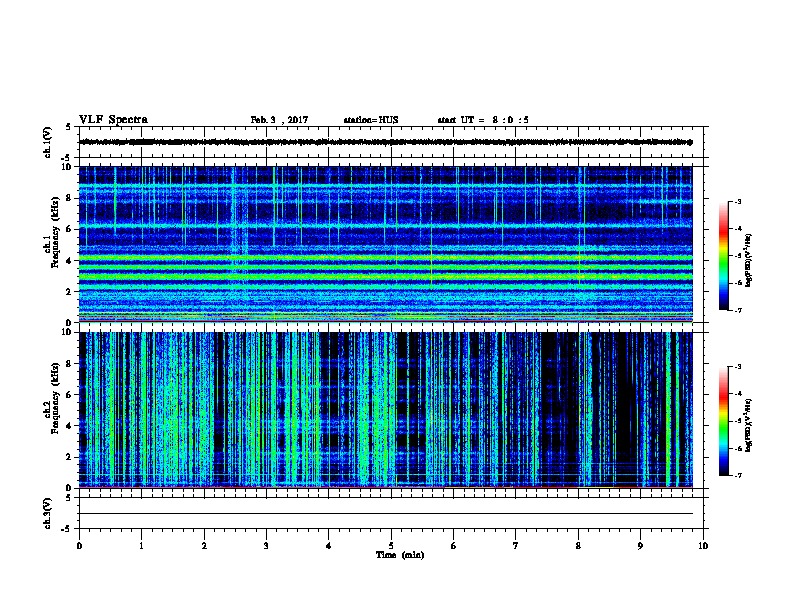
Task: Click the "-5" lower limit on ch.3(V) axis
Action: (67, 529)
